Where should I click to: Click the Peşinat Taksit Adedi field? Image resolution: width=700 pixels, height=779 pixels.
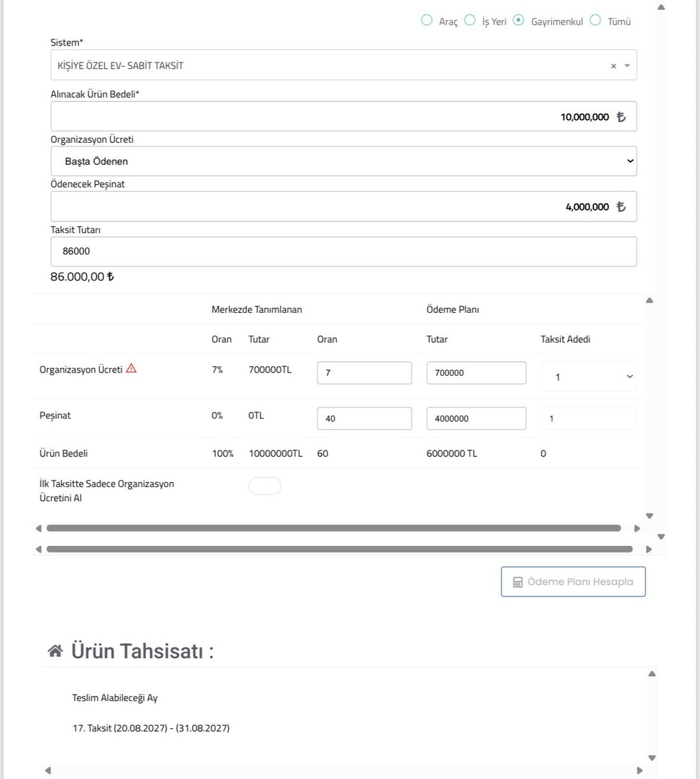588,418
